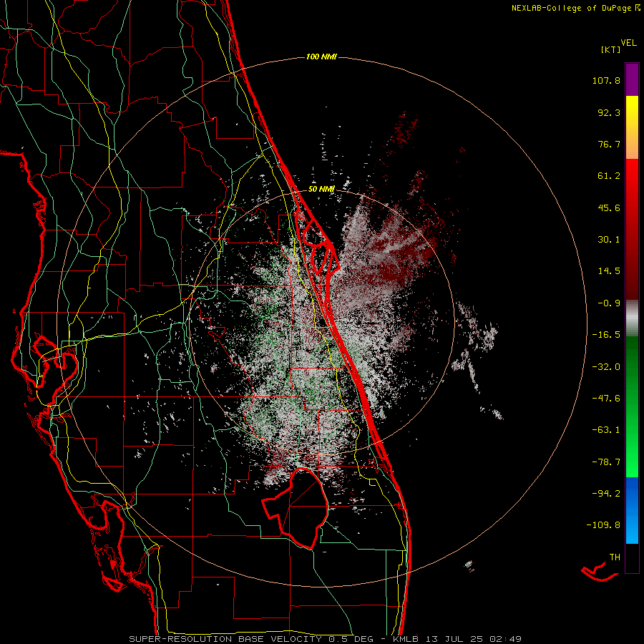Click Lake Okeechobee outline on map
The width and height of the screenshot is (644, 644).
click(x=295, y=509)
